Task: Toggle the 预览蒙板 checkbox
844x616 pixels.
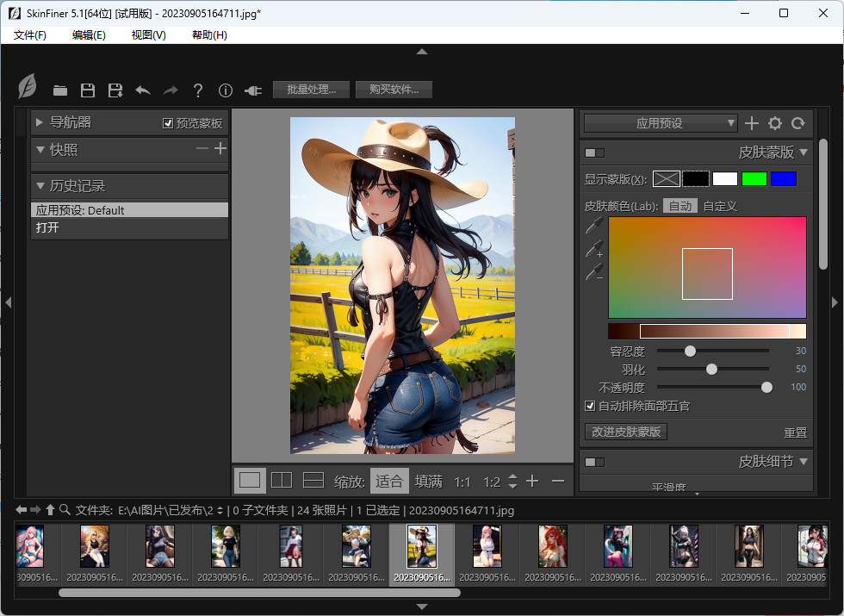Action: [168, 123]
